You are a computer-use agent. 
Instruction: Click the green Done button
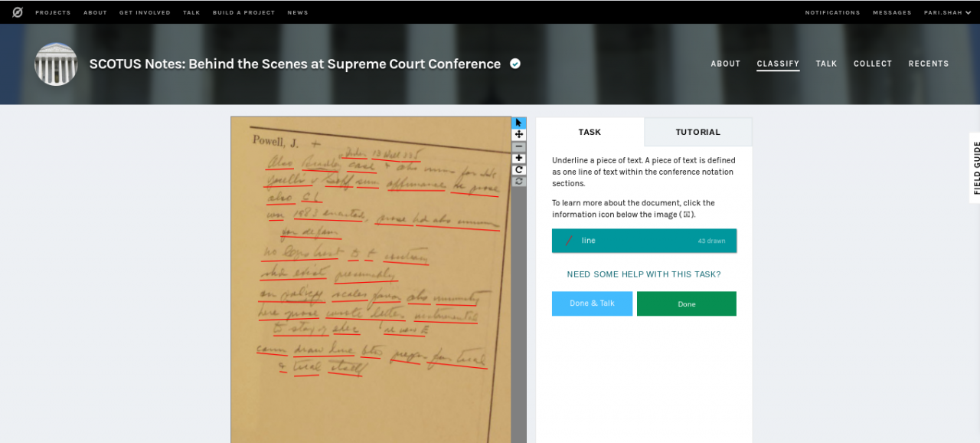(x=687, y=304)
